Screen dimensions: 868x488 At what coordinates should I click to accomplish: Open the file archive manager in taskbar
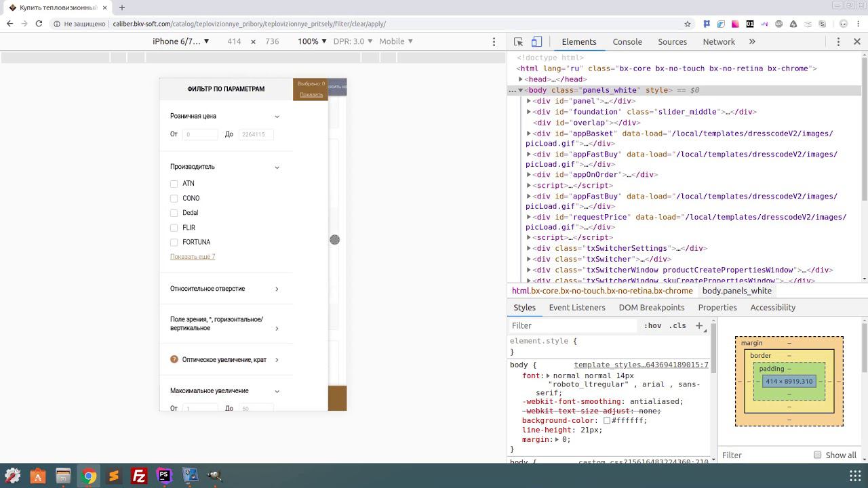[x=63, y=476]
